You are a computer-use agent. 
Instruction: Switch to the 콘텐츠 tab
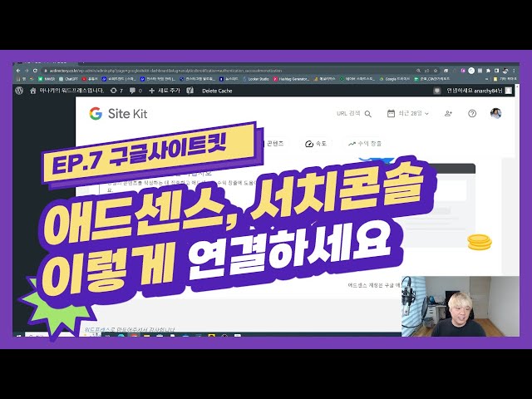tap(274, 144)
